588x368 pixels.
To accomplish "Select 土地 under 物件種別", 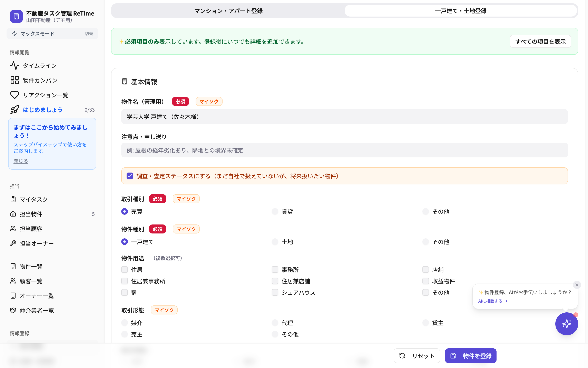I will pyautogui.click(x=275, y=242).
